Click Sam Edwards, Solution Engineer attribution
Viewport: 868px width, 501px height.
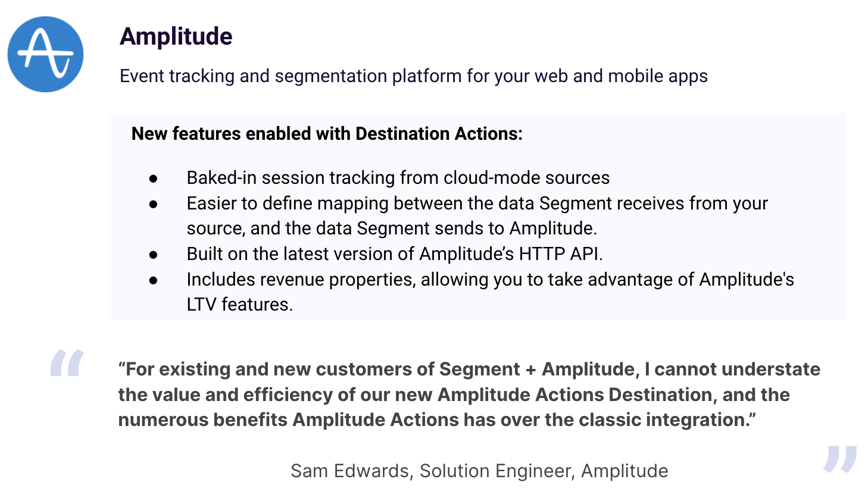click(479, 471)
